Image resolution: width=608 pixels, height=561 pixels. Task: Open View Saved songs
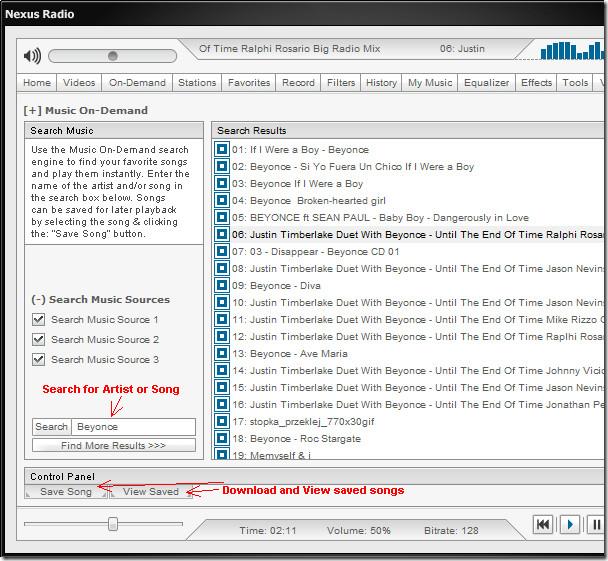[151, 492]
